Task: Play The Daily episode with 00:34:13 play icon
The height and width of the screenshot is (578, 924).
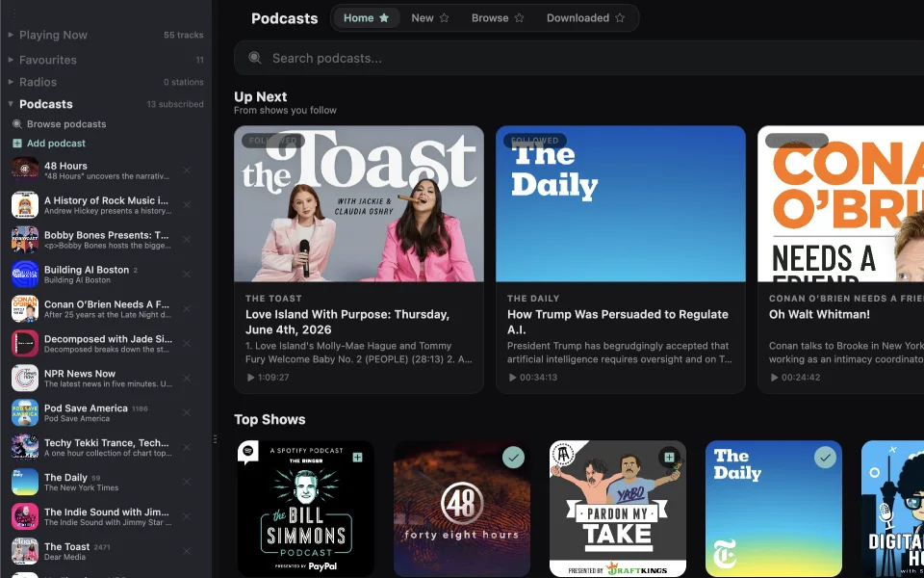Action: pyautogui.click(x=512, y=378)
